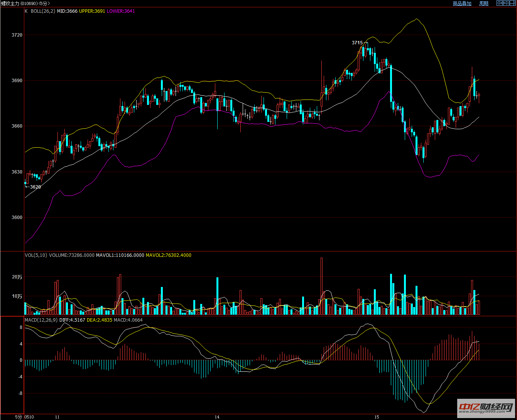Click the right arrow navigation icon

[x=505, y=3]
